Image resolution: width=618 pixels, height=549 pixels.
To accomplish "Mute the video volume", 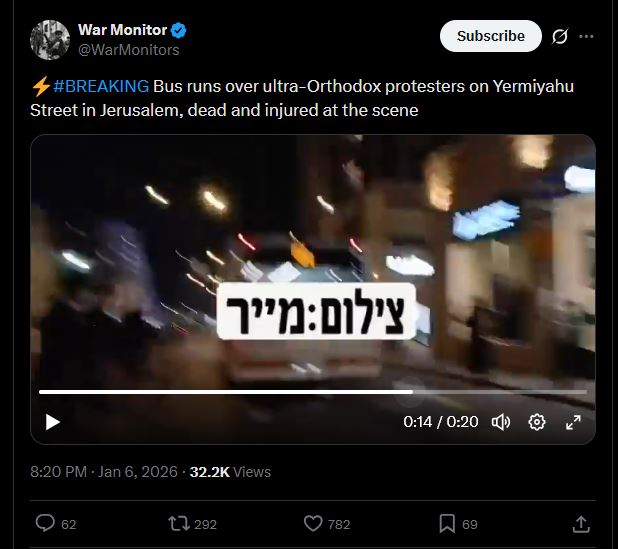I will pyautogui.click(x=501, y=422).
